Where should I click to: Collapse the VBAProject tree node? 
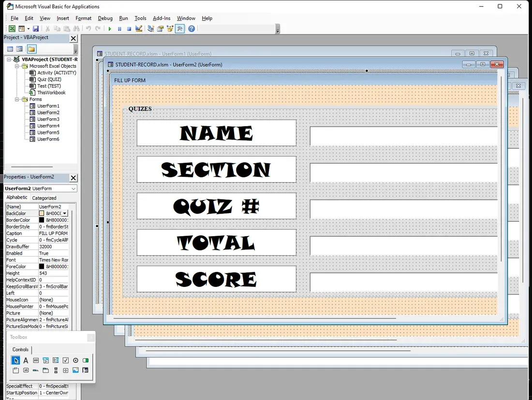(9, 59)
